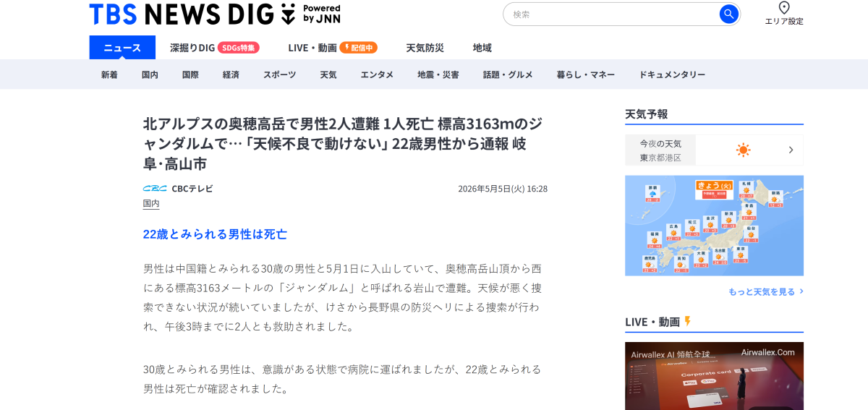
Task: Go to the 国際 category
Action: 190,74
